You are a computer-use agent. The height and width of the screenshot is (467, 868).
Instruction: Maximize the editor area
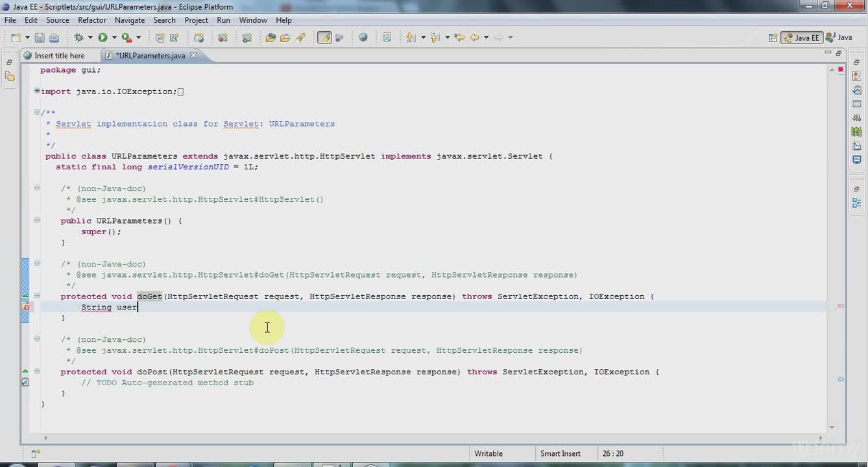(x=839, y=53)
